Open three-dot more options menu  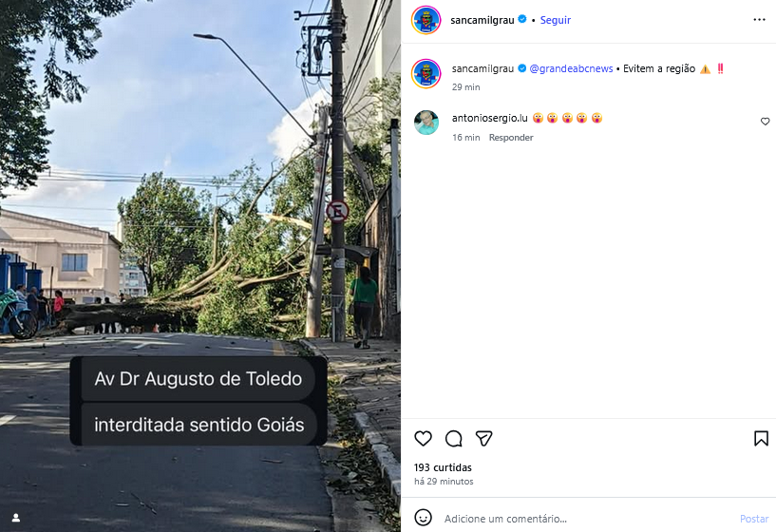pos(759,19)
